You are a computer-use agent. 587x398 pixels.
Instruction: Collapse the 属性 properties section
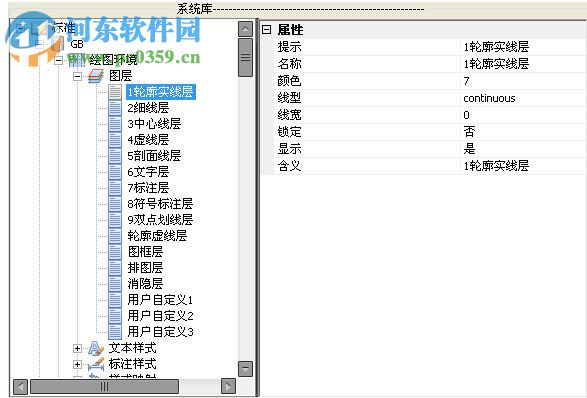(x=266, y=30)
